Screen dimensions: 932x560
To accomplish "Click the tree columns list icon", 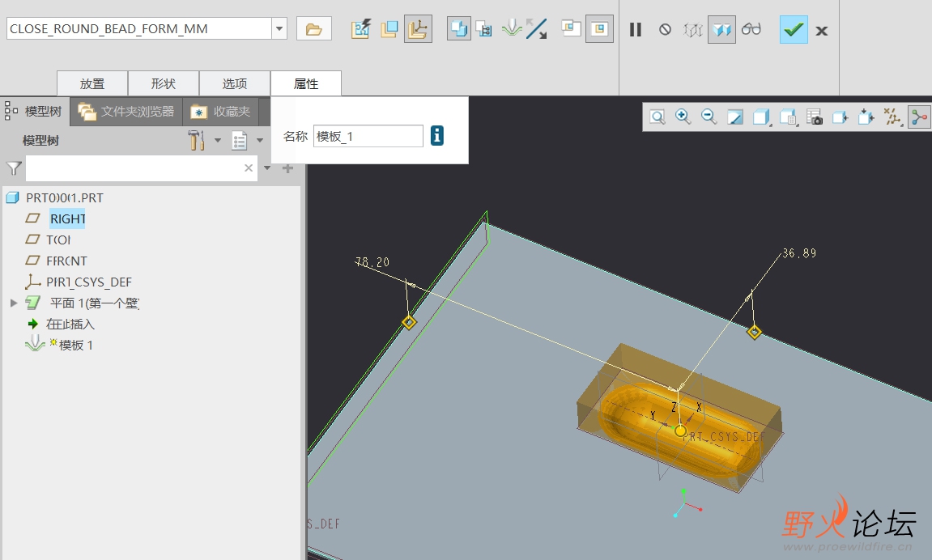I will [240, 141].
